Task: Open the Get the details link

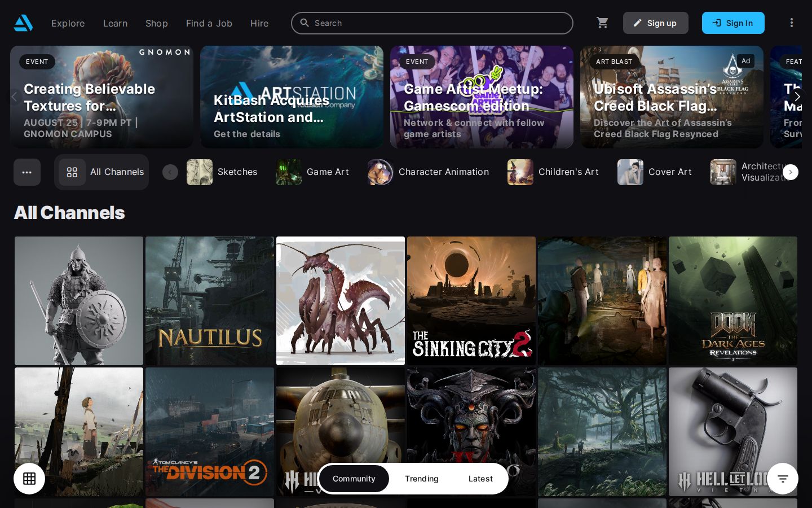Action: [x=247, y=134]
